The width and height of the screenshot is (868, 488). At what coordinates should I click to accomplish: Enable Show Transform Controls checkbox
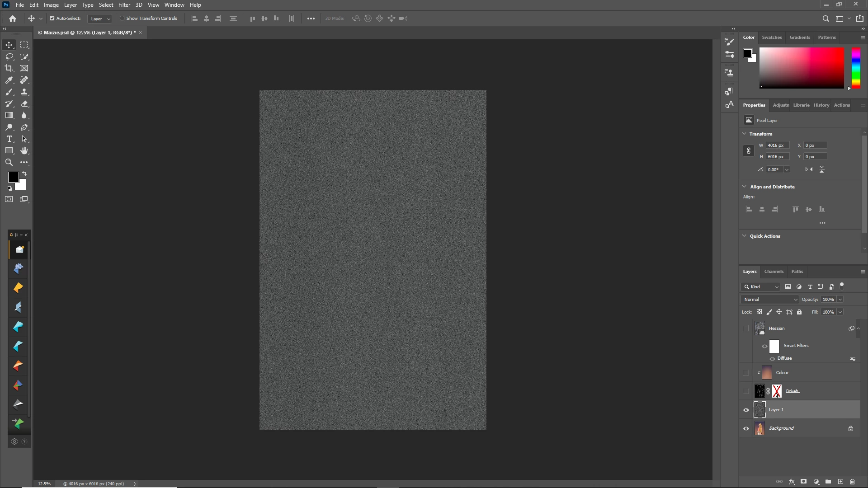[122, 19]
